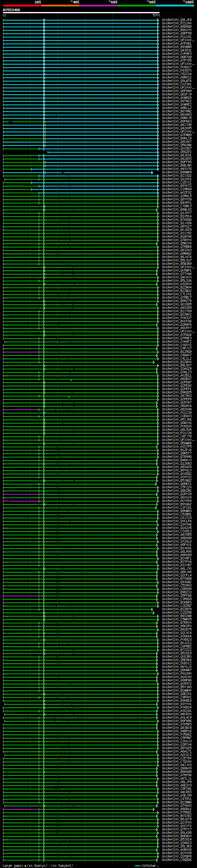197x868 pixels.
Task: Select hit label UniRef100_C0Z361
Action: tap(177, 84)
